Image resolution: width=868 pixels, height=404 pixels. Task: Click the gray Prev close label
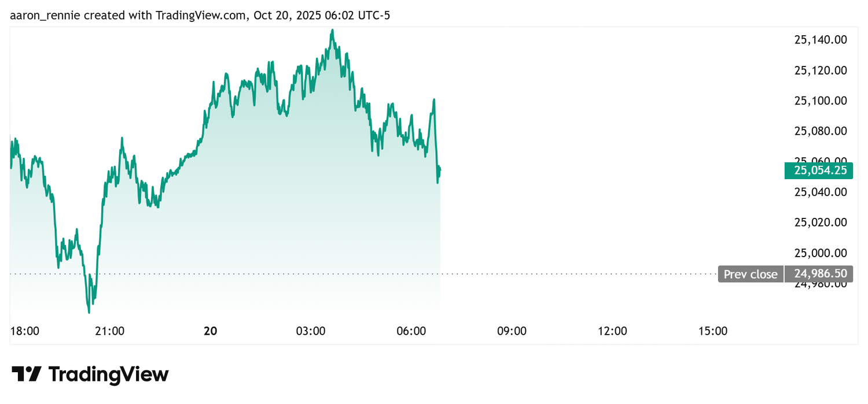751,274
